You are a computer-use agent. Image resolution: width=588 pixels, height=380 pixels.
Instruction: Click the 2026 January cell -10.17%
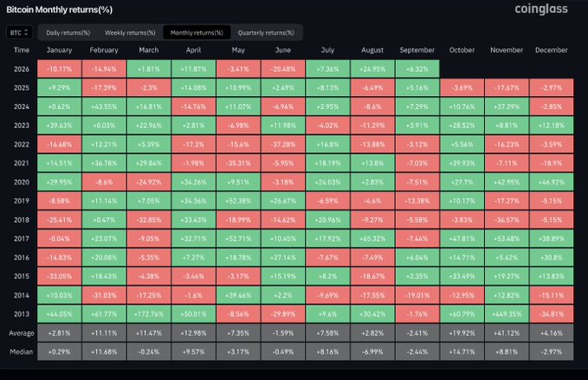[x=59, y=69]
